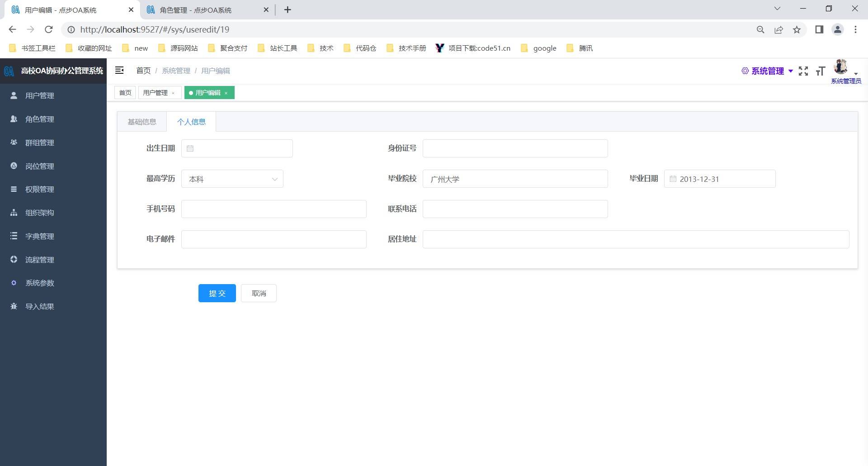Toggle the sidebar hamburger icon
The image size is (868, 466).
pyautogui.click(x=119, y=70)
